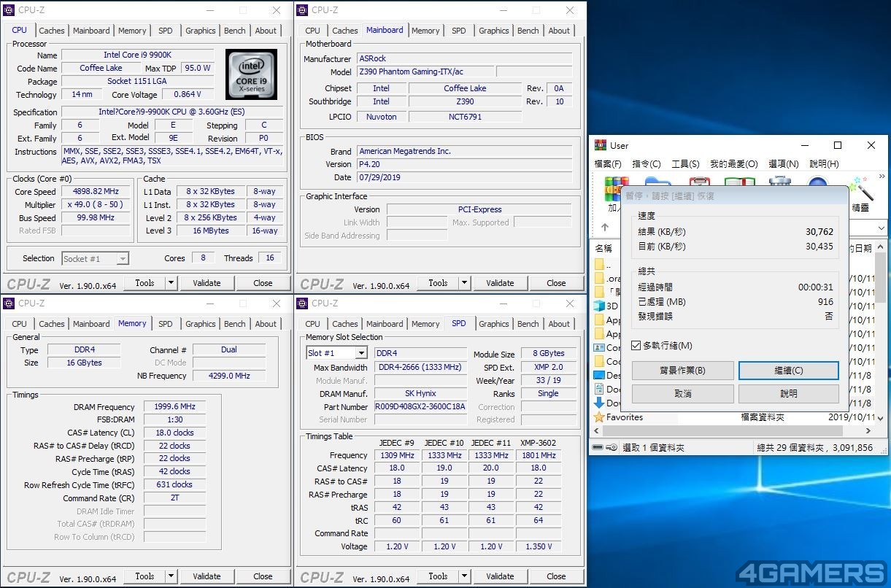Click Cancel (取消) in the benchmark dialog
This screenshot has width=891, height=588.
(x=682, y=393)
